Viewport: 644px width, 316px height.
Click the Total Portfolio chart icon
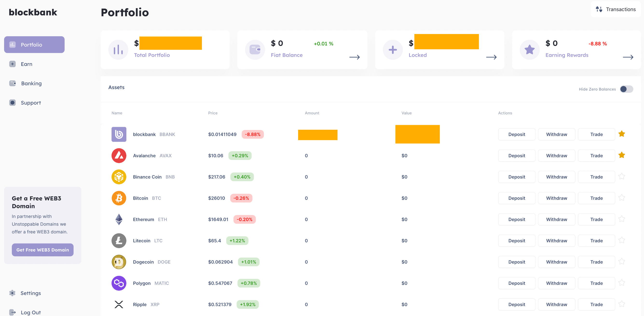(118, 50)
